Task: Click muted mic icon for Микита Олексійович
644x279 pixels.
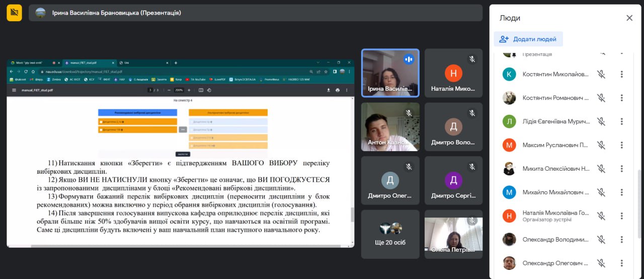Action: 601,169
